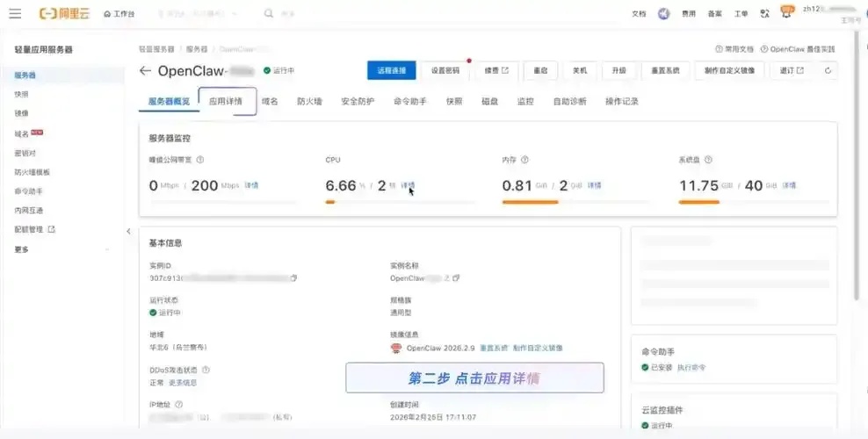Click help icon next to IP地址

tap(179, 404)
